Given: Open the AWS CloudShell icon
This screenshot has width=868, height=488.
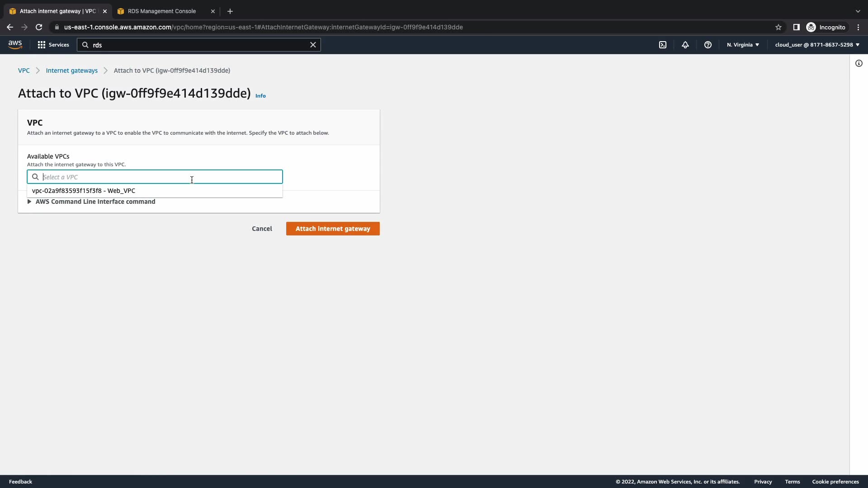Looking at the screenshot, I should 663,45.
